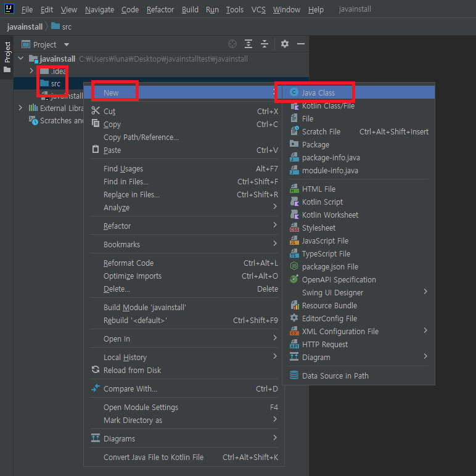Collapse the javainstall root tree node
Screen dimensions: 476x476
point(20,59)
